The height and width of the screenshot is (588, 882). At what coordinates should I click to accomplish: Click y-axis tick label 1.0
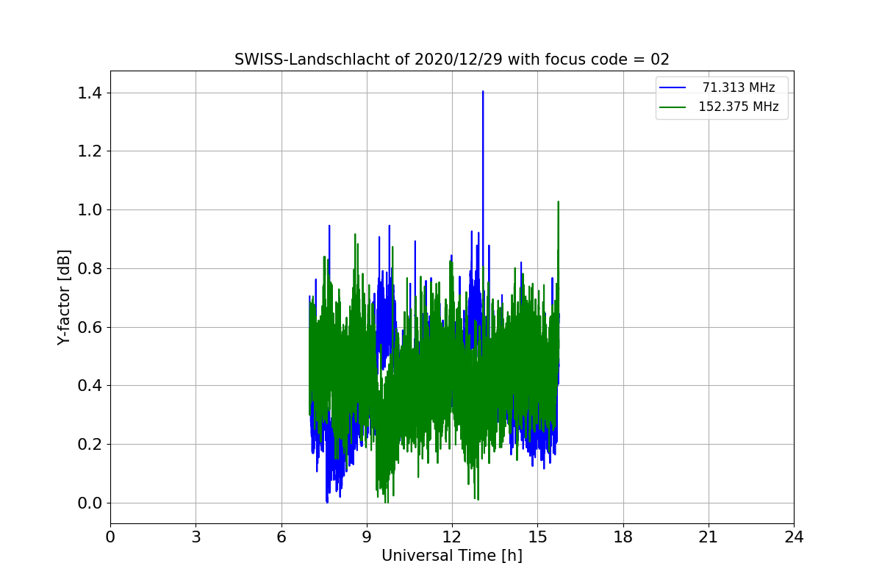tap(90, 209)
